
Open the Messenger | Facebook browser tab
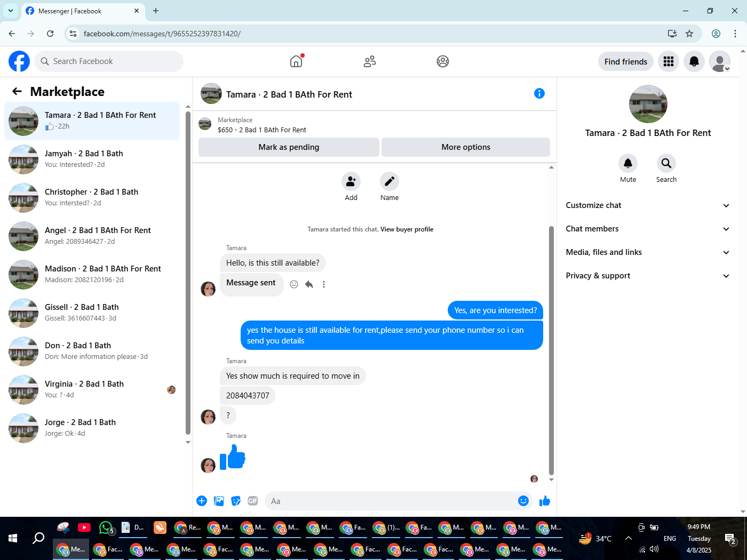(83, 11)
